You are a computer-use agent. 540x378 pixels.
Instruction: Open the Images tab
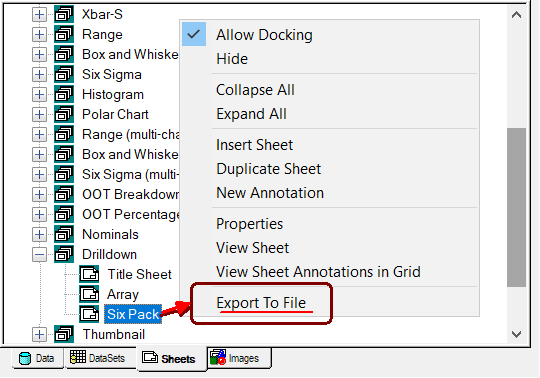[x=239, y=358]
